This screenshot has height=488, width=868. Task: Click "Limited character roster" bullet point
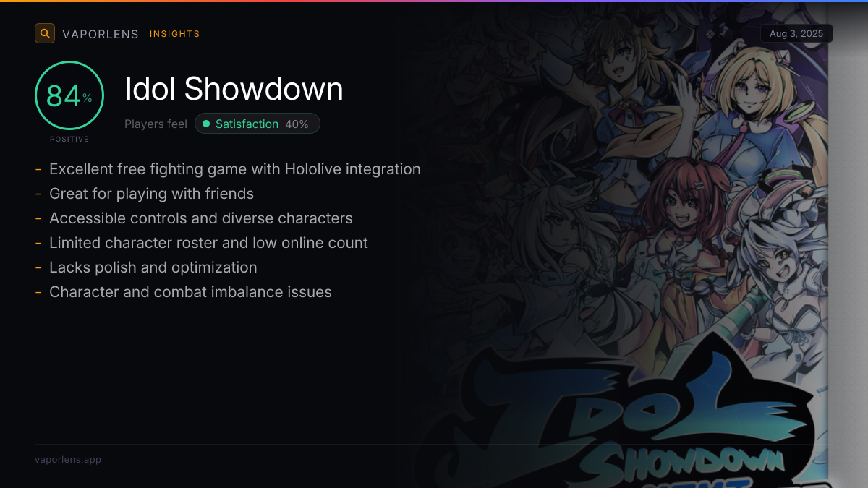tap(202, 243)
